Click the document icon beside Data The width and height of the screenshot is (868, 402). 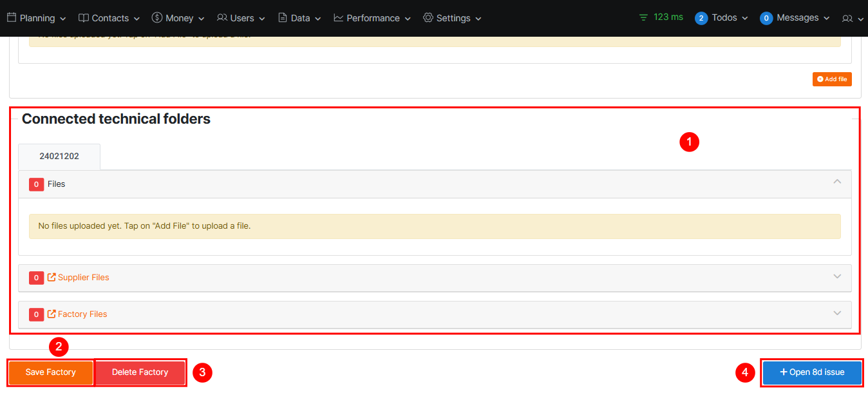click(283, 18)
